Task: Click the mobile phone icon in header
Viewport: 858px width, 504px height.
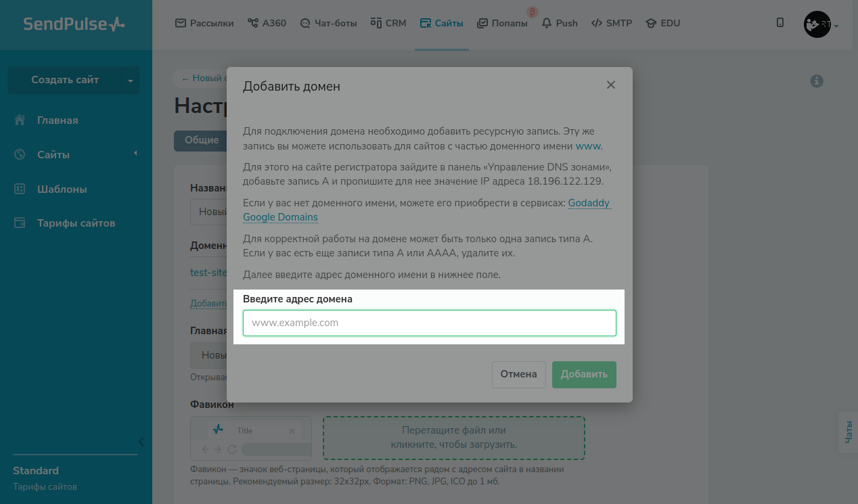Action: (780, 23)
